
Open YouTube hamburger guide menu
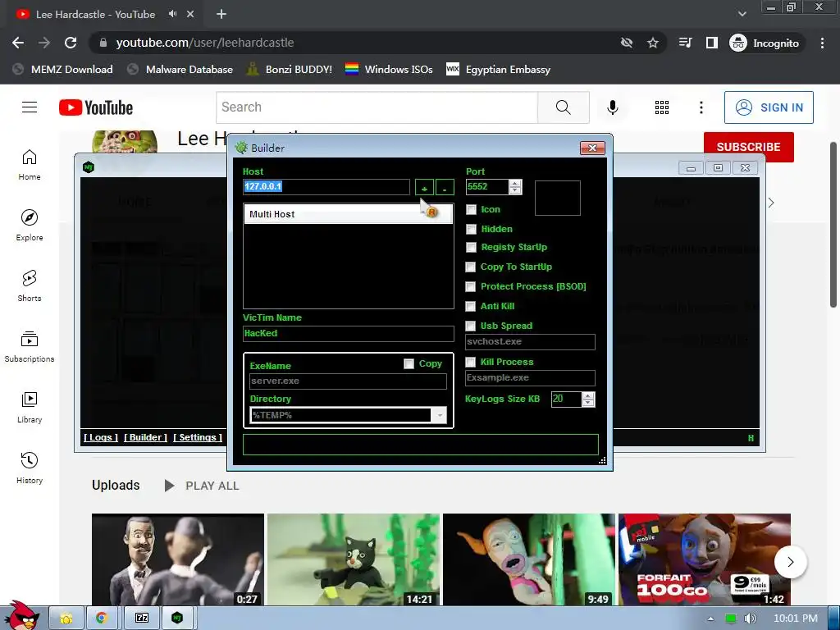click(x=30, y=107)
